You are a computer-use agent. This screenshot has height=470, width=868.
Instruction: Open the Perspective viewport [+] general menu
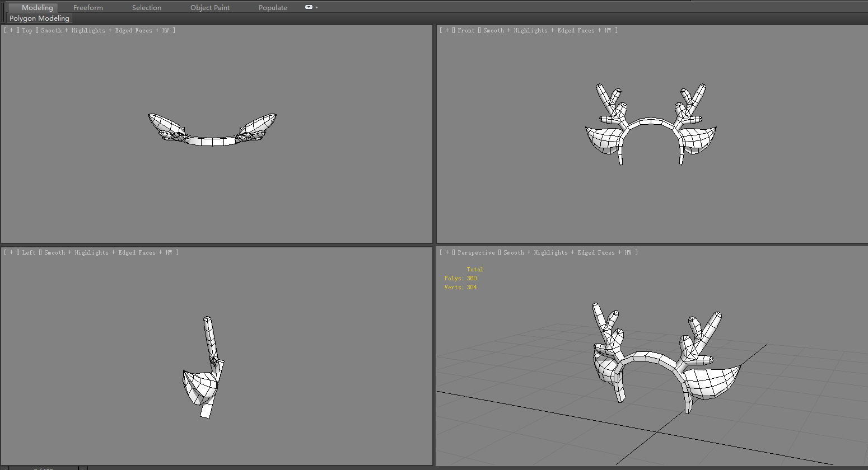pyautogui.click(x=447, y=252)
